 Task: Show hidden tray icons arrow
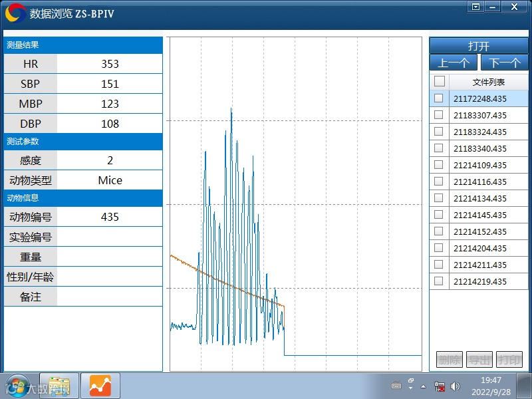pyautogui.click(x=423, y=386)
